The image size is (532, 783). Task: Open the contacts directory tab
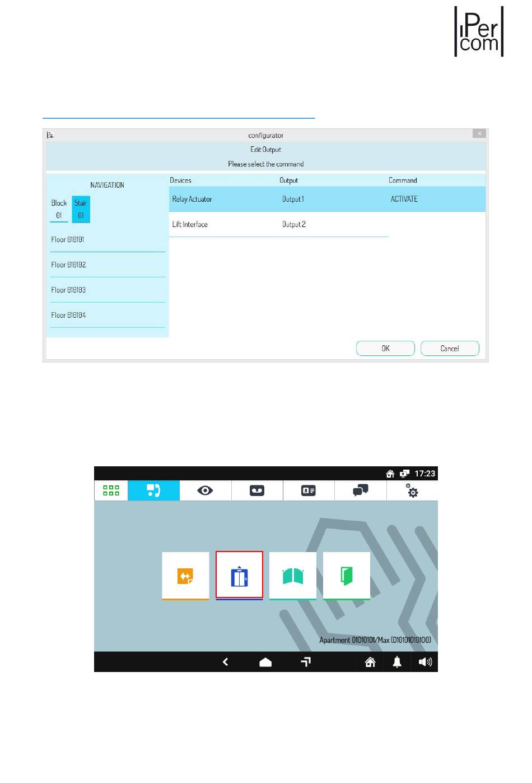click(x=309, y=490)
